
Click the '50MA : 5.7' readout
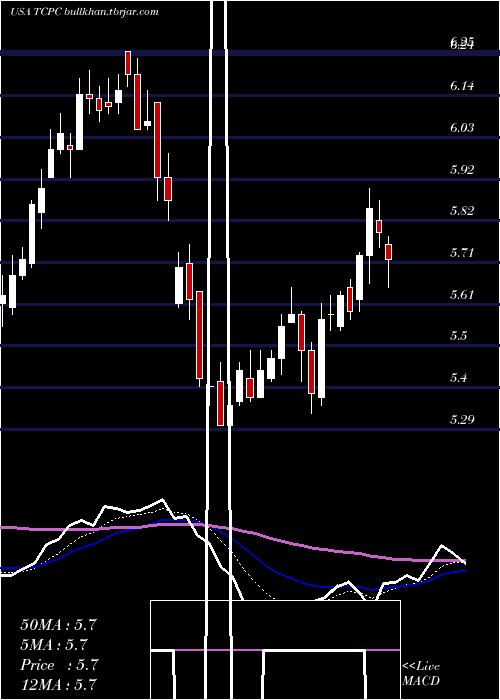click(58, 625)
